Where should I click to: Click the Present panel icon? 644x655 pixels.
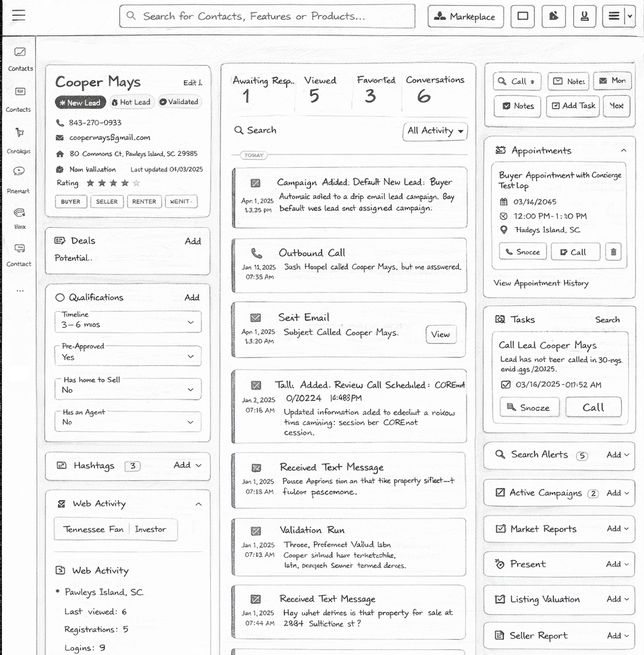[x=499, y=564]
